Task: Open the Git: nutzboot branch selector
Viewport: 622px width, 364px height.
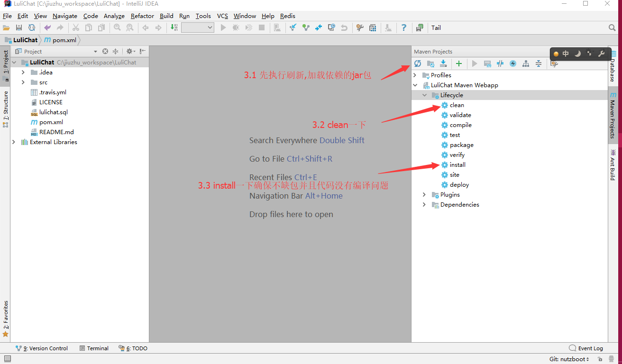Action: coord(569,359)
